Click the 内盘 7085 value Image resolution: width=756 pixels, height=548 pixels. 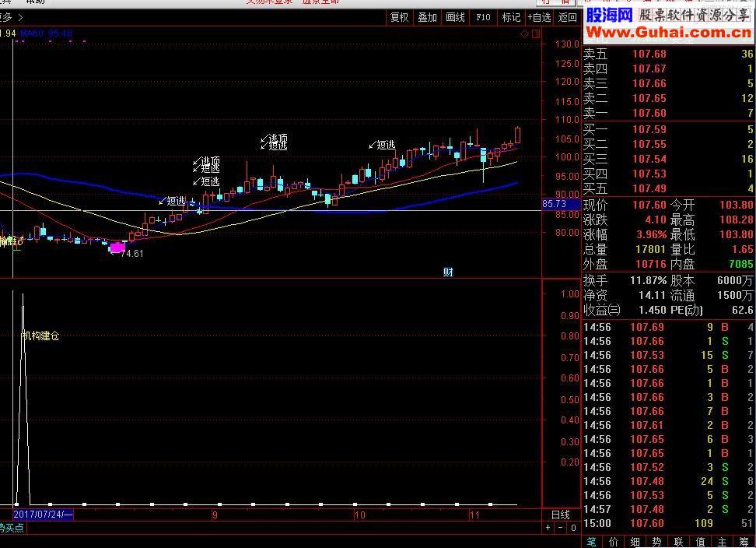tap(741, 265)
